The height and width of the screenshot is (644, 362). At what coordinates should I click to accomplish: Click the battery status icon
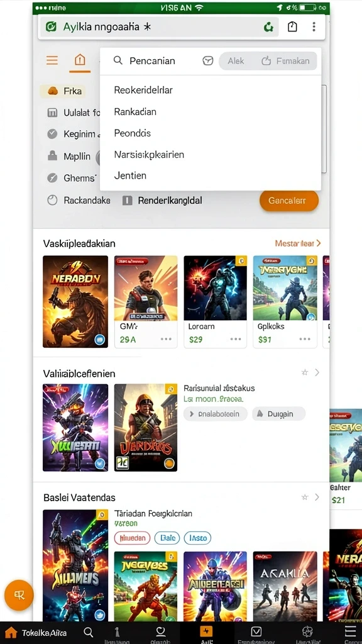pos(308,8)
